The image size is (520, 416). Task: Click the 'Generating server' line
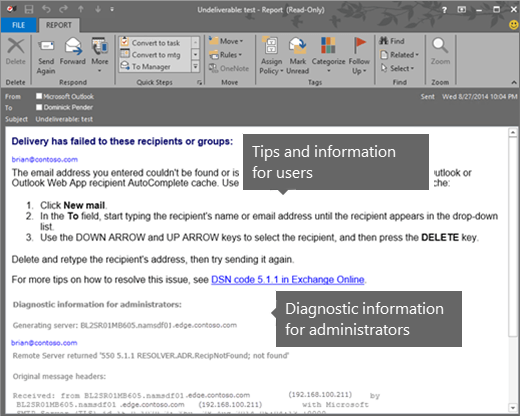(125, 325)
